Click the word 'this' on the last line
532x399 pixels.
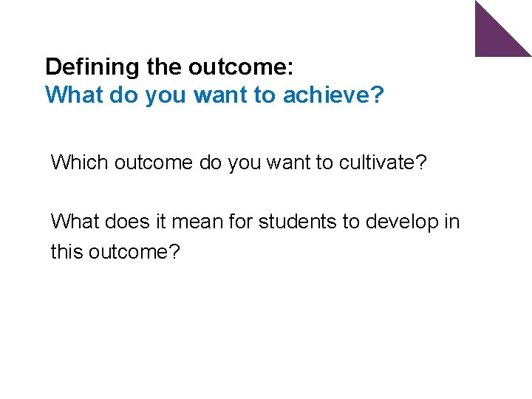pos(66,251)
